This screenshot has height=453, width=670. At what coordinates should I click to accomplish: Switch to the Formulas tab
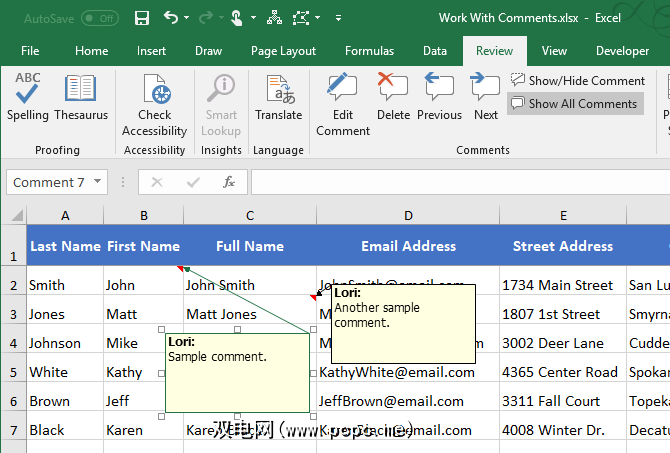click(369, 51)
